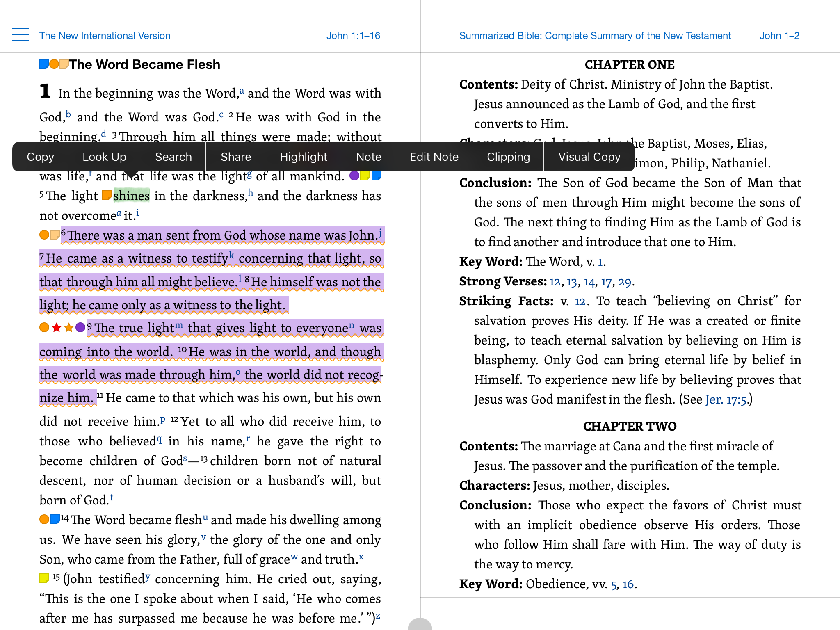Open the yellow note icon beside verse 15

coord(44,578)
